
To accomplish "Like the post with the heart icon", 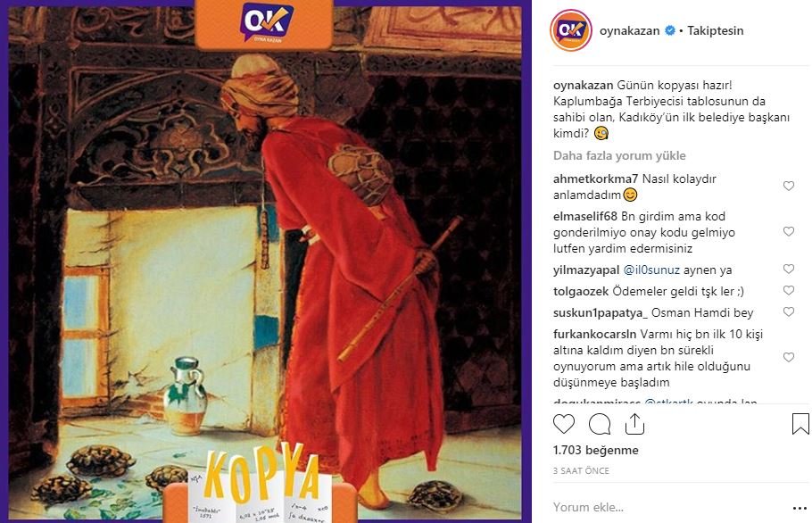I will 564,424.
